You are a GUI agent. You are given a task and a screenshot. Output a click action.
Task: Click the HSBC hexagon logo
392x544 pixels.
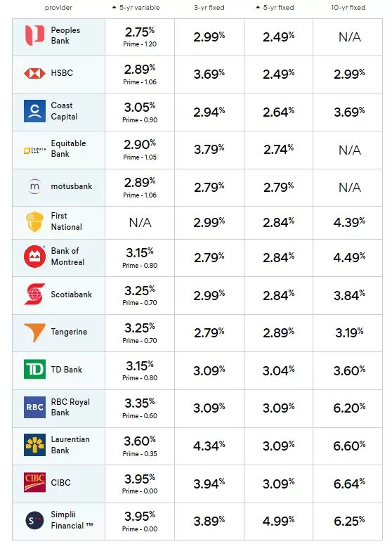pos(34,73)
